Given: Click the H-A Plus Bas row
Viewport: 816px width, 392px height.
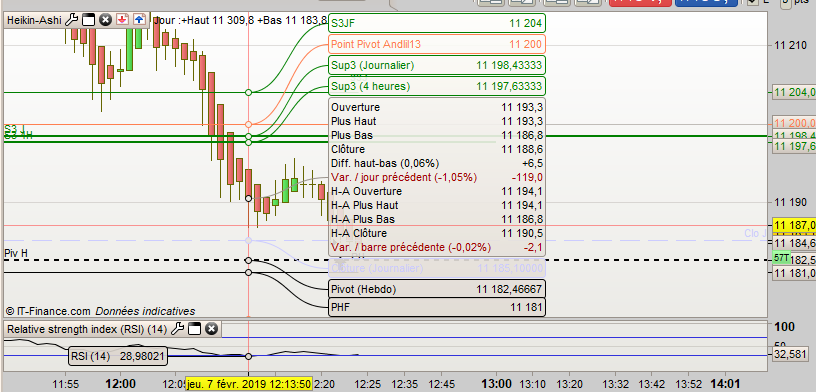Looking at the screenshot, I should click(437, 219).
